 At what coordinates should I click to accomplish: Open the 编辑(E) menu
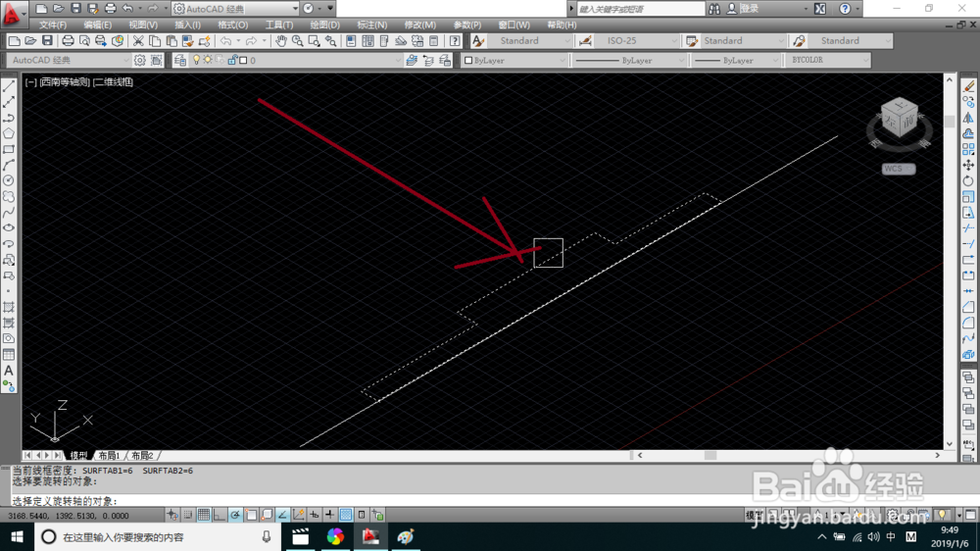point(97,25)
